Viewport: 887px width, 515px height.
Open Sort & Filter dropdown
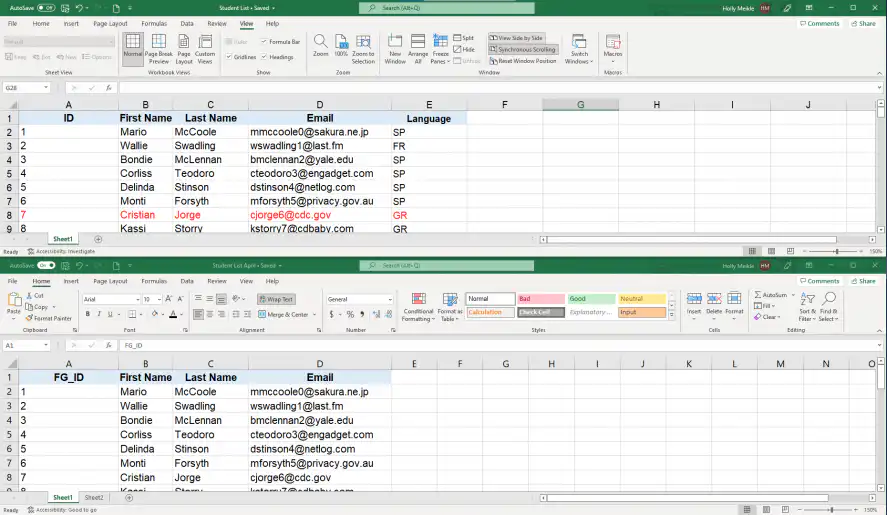point(807,307)
